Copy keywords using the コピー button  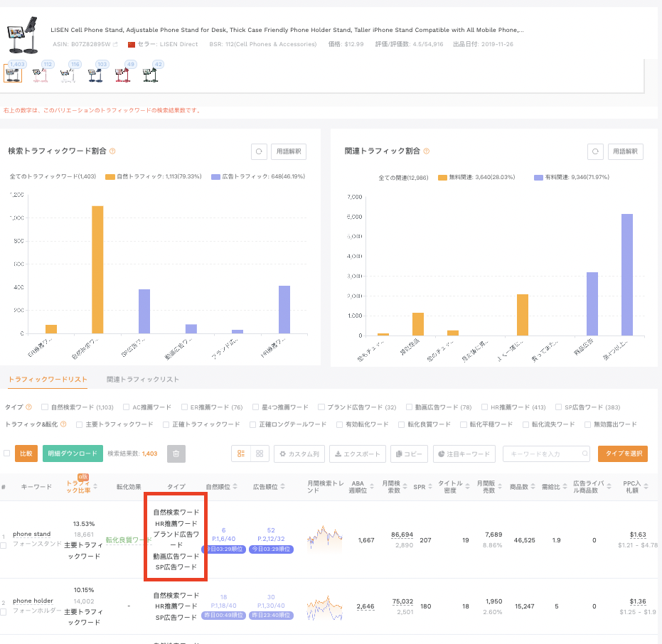409,454
